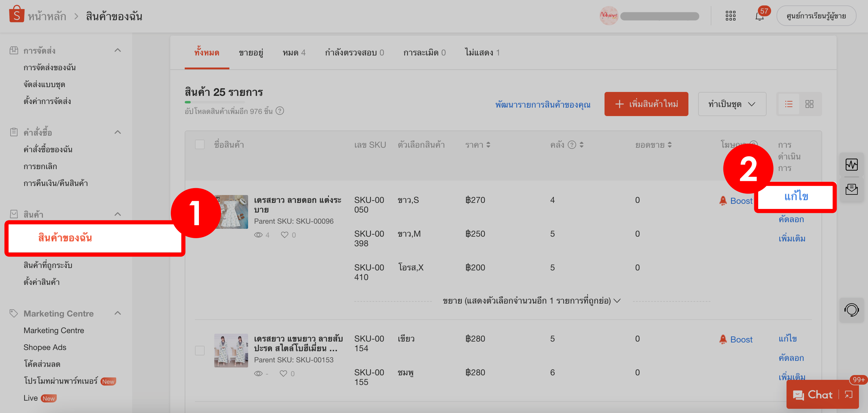
Task: Check the เดรสยาว ลายดอก product row
Action: (199, 212)
